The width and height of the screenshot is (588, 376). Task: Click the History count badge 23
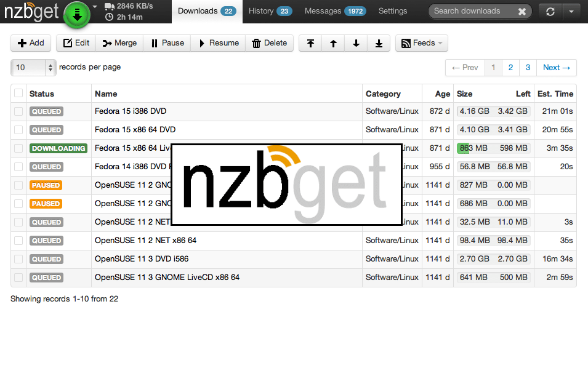[284, 11]
